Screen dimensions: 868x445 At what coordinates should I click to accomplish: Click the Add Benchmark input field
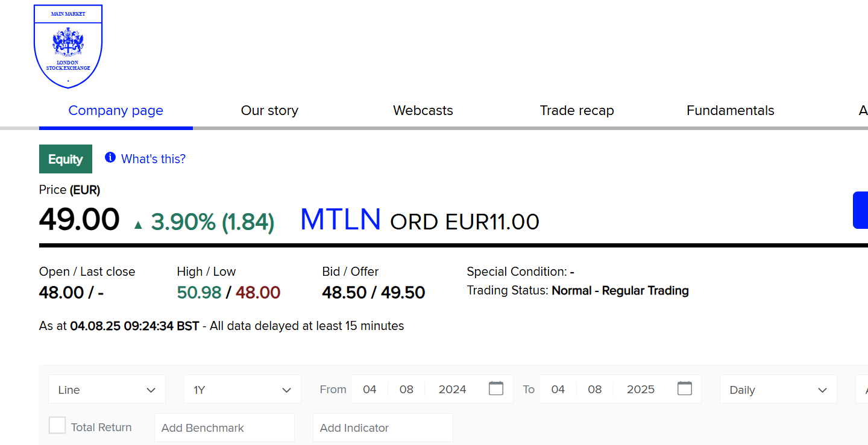[224, 428]
